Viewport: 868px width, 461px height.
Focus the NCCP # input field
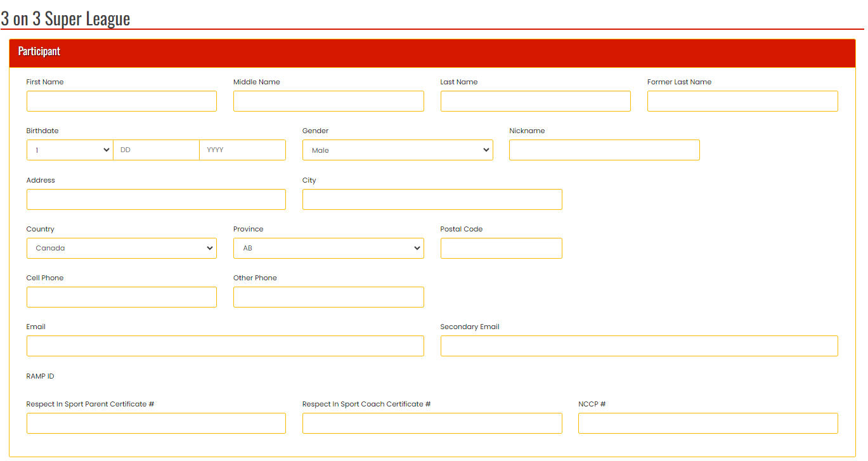coord(708,423)
